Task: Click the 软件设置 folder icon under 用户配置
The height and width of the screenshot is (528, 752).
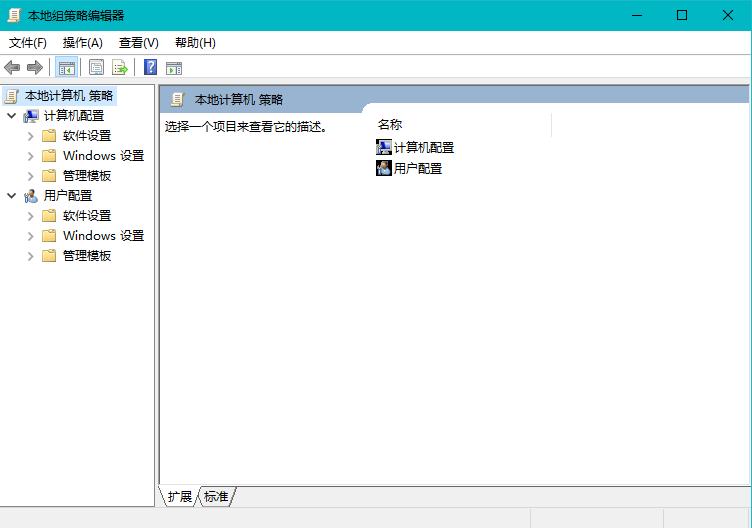Action: [x=49, y=216]
